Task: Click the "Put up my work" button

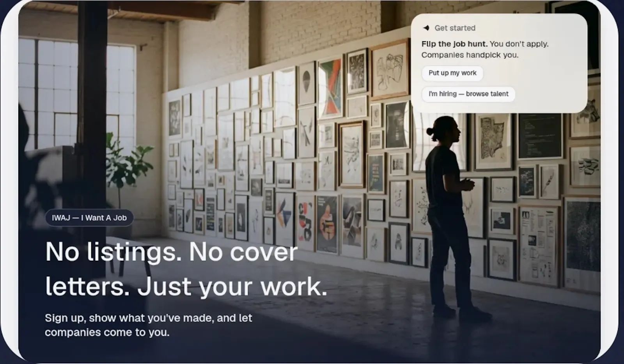Action: [x=452, y=73]
